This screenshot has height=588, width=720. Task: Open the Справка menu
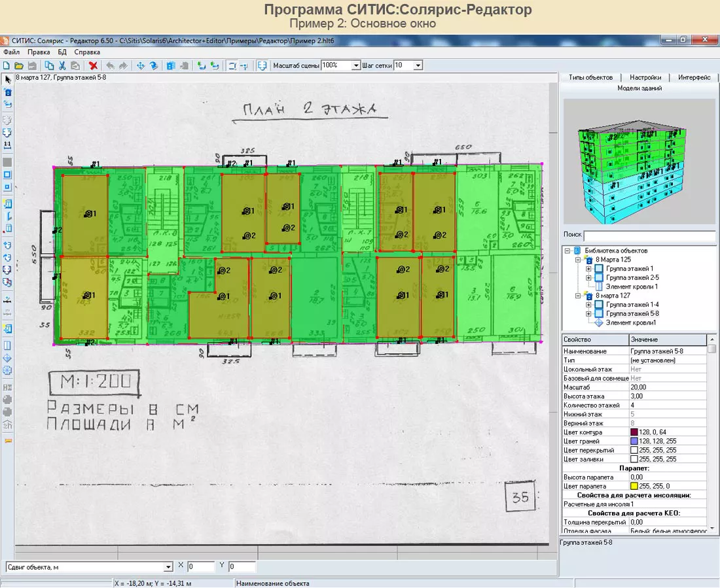tap(87, 52)
